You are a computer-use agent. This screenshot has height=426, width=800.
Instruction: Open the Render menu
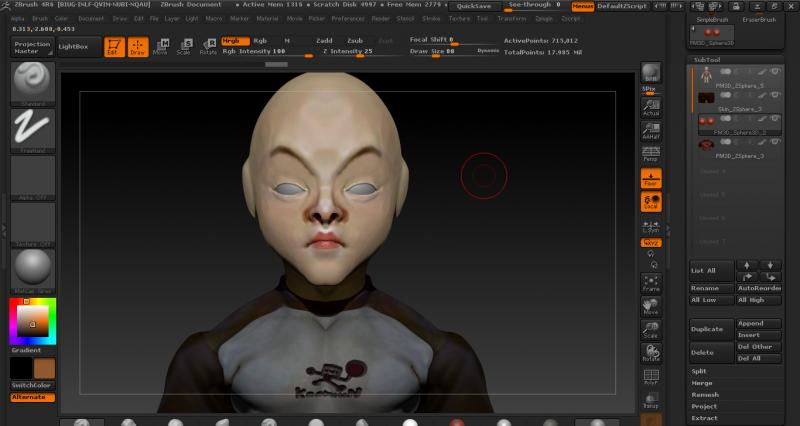pos(381,18)
